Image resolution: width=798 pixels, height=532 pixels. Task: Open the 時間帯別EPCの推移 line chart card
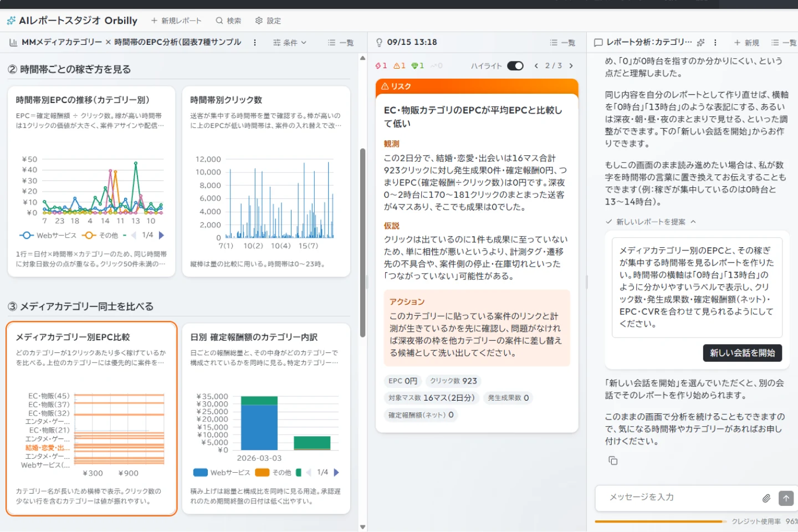[91, 181]
